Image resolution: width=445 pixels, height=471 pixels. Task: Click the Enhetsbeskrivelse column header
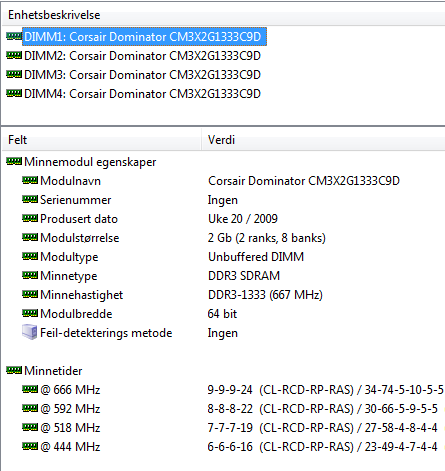click(223, 15)
